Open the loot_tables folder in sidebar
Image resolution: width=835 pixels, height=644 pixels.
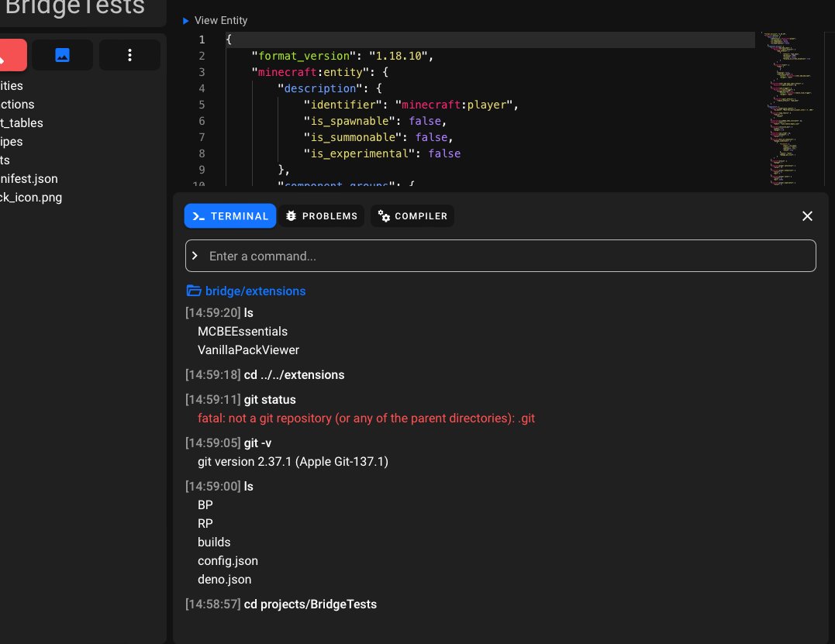pos(21,123)
